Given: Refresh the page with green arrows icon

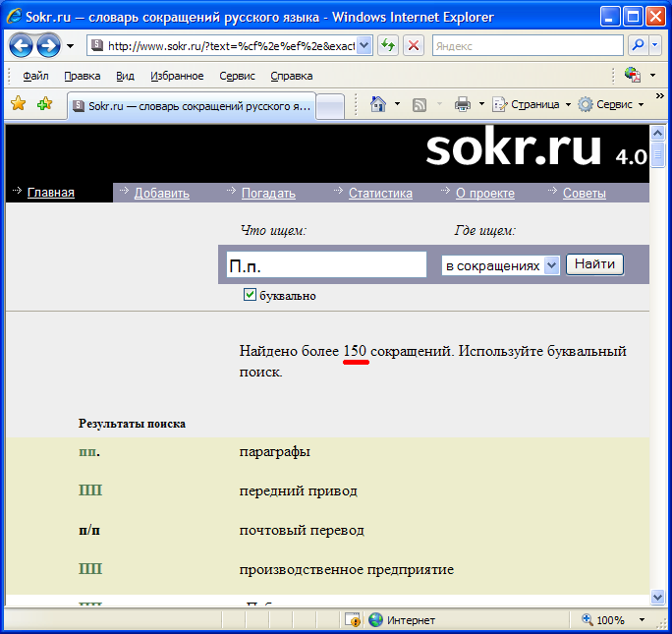Looking at the screenshot, I should pyautogui.click(x=388, y=45).
